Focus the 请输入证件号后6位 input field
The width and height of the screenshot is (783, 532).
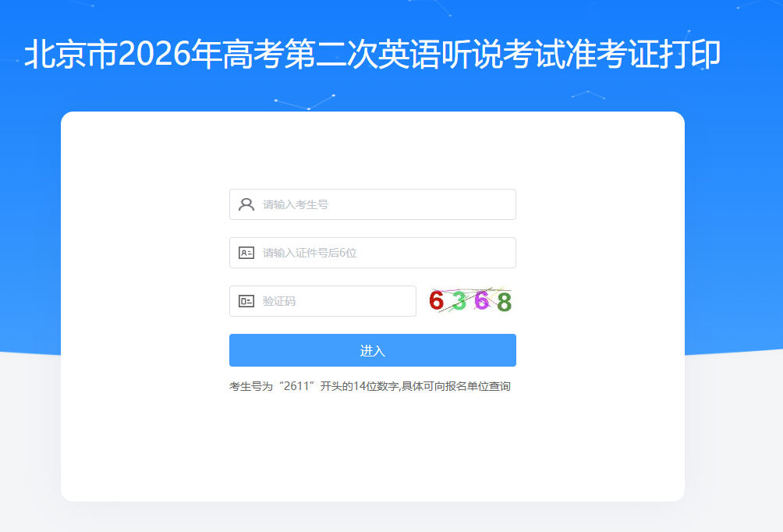coord(373,253)
